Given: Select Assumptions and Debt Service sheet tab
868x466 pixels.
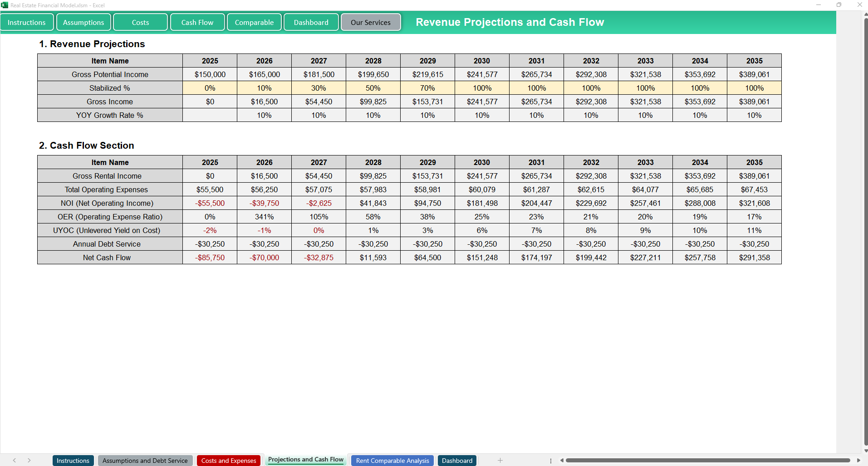Looking at the screenshot, I should point(145,461).
